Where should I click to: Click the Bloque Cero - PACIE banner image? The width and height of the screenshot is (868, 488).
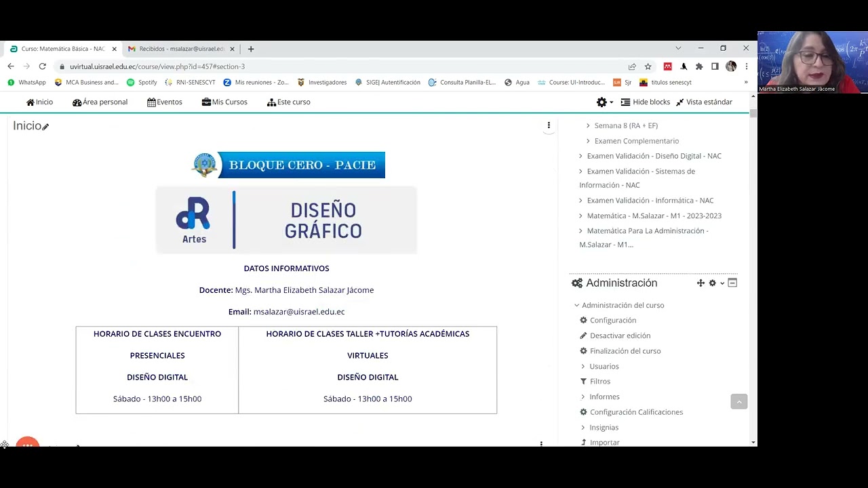pyautogui.click(x=288, y=165)
